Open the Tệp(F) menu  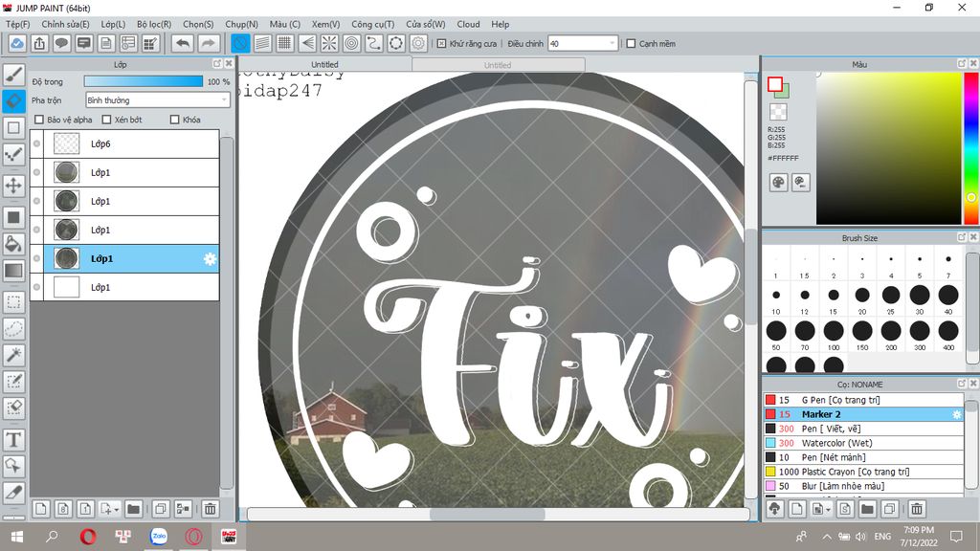17,24
